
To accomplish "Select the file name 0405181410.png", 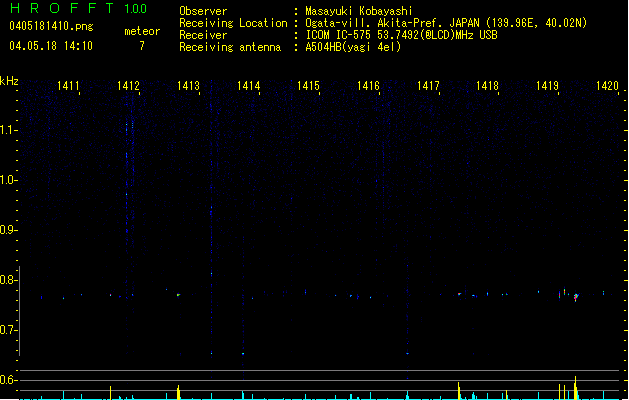I will 51,26.
